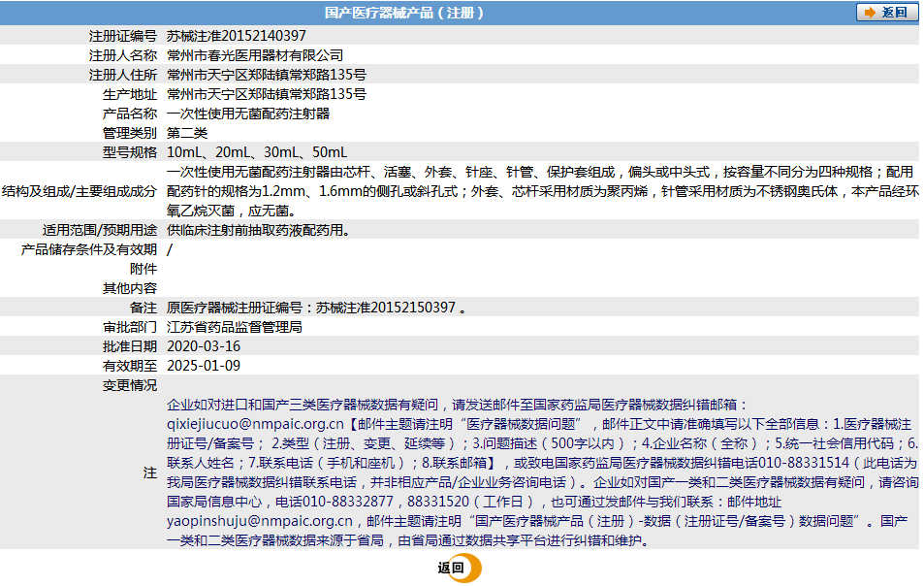Click the 注 label beside the notice

pyautogui.click(x=150, y=472)
